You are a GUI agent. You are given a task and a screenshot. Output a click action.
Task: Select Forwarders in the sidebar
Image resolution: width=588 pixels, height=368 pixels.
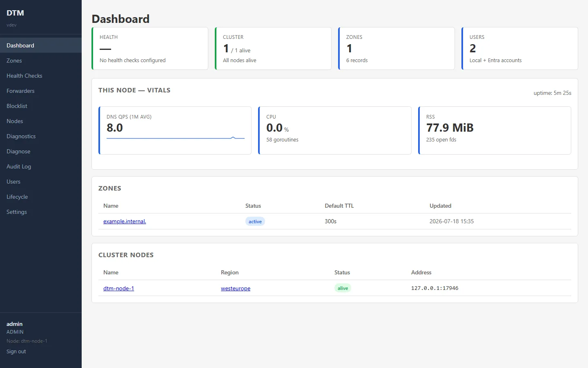click(x=41, y=91)
